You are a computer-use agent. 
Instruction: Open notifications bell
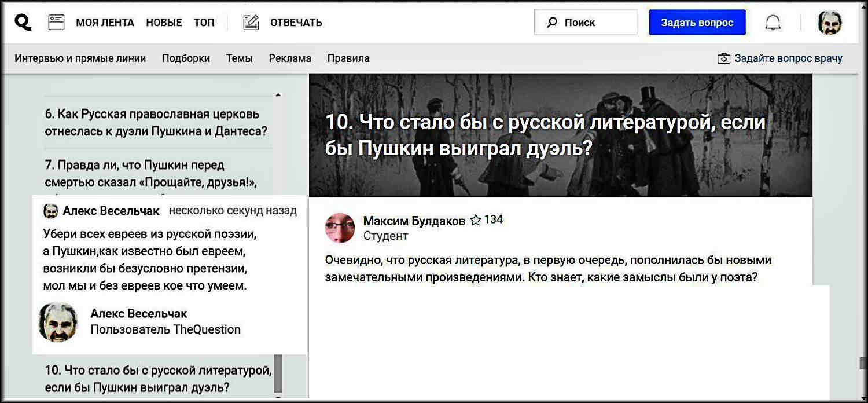(773, 23)
